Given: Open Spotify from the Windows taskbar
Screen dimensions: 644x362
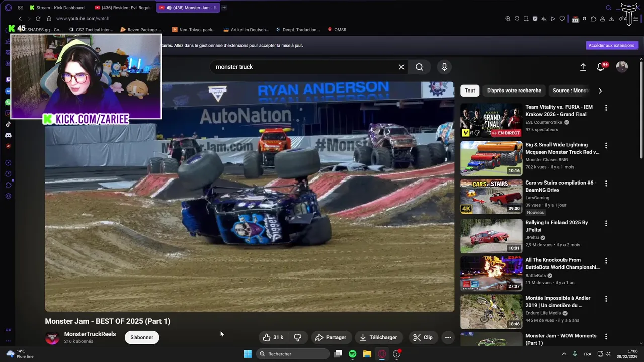Looking at the screenshot, I should (x=353, y=354).
